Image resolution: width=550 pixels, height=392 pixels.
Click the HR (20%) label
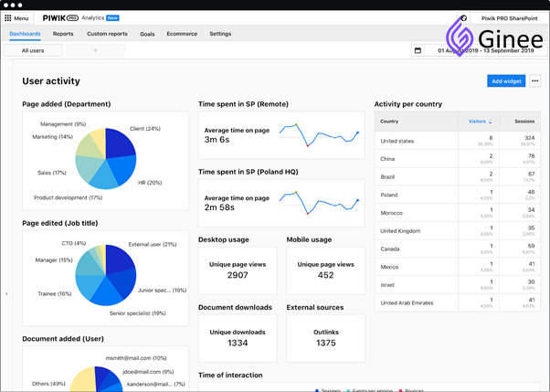[150, 183]
